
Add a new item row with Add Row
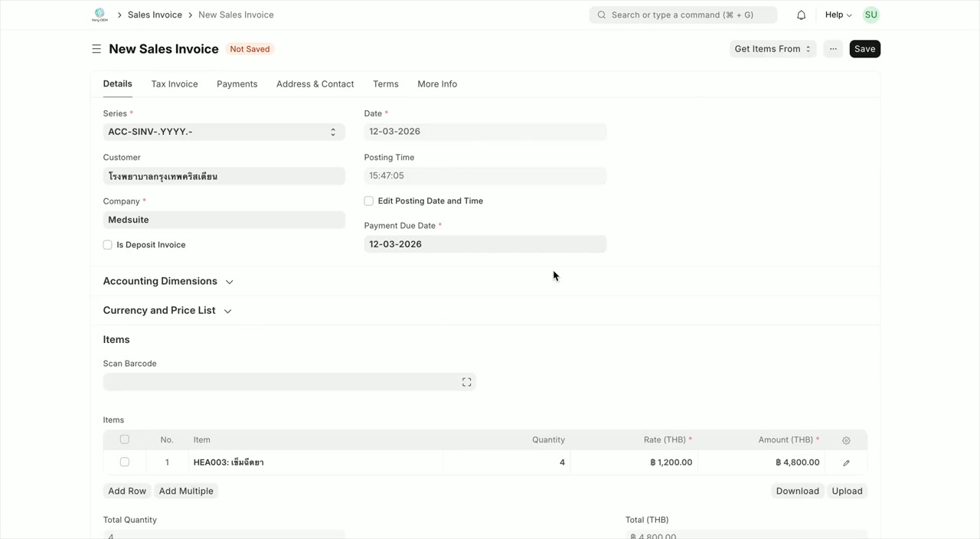coord(126,491)
